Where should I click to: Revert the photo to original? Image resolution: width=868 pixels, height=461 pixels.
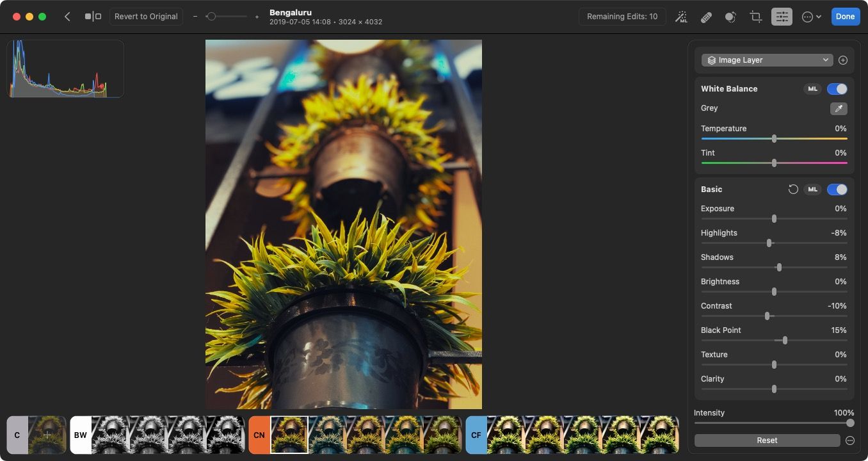tap(146, 16)
